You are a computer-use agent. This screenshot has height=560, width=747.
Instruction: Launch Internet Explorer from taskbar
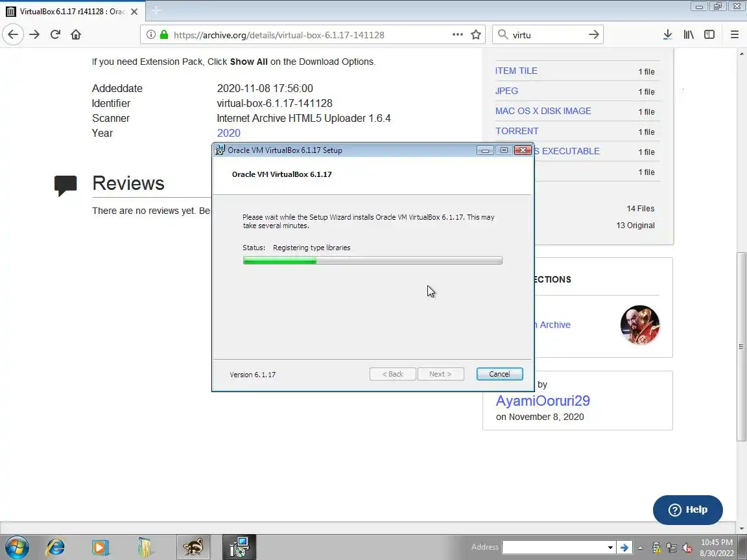pyautogui.click(x=55, y=547)
